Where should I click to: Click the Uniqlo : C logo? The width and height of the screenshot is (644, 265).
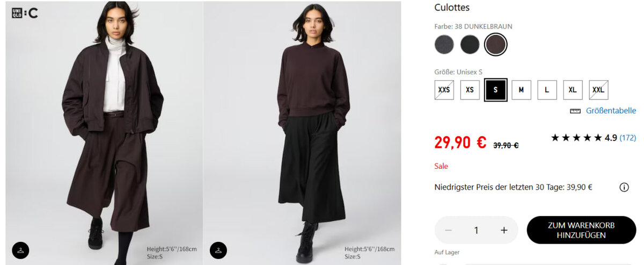click(x=25, y=13)
